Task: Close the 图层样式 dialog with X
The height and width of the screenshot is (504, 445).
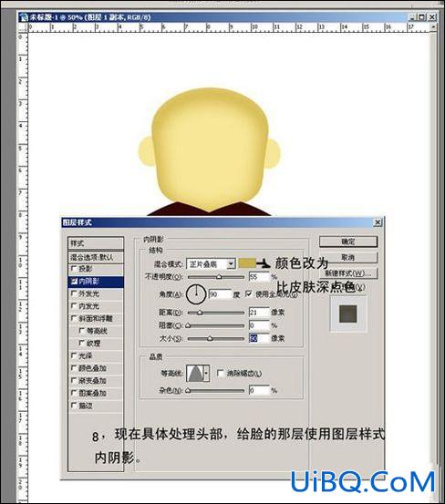Action: tap(378, 222)
